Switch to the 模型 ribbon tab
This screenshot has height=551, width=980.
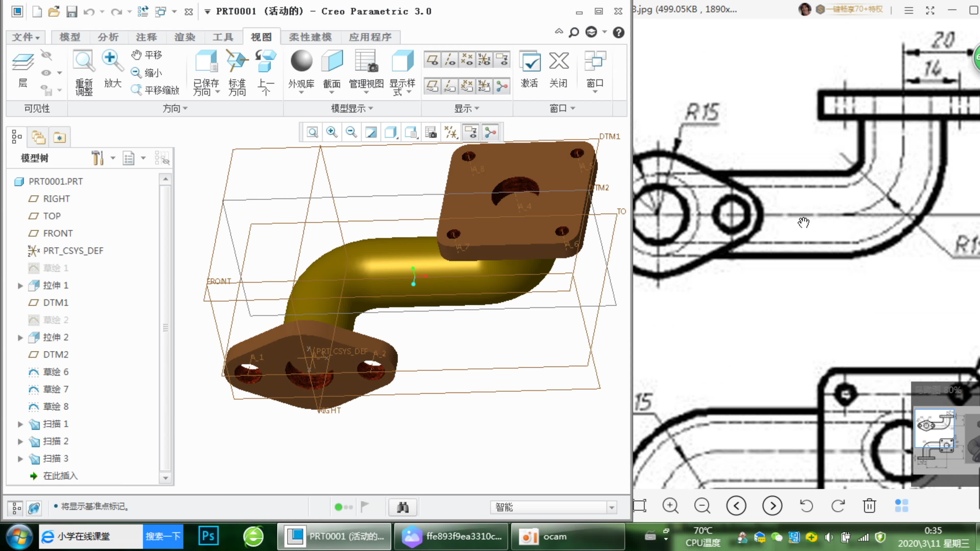70,37
